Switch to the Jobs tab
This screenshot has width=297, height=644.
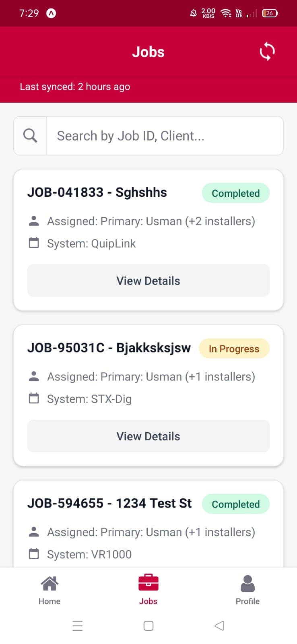[x=148, y=589]
